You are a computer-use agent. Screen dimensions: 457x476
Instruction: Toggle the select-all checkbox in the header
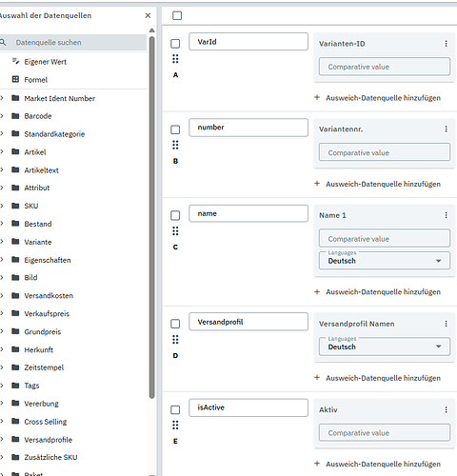point(177,15)
